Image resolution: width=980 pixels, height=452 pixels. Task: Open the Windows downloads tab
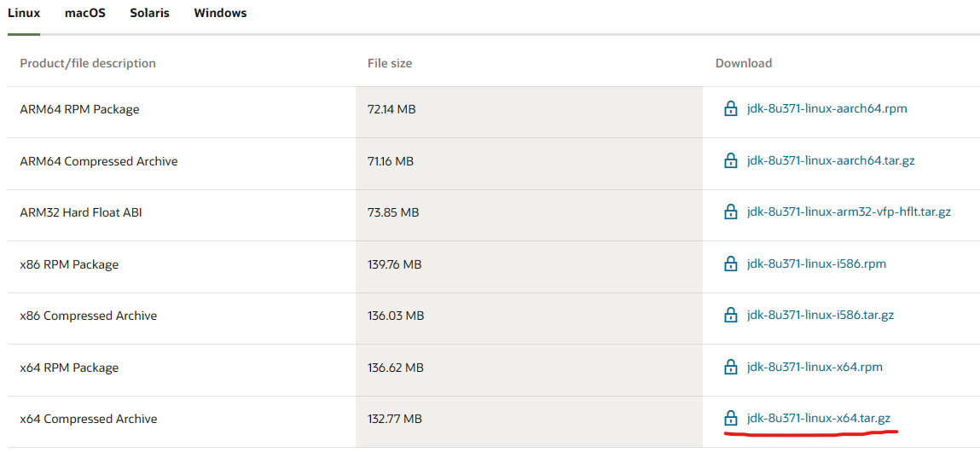pyautogui.click(x=220, y=13)
